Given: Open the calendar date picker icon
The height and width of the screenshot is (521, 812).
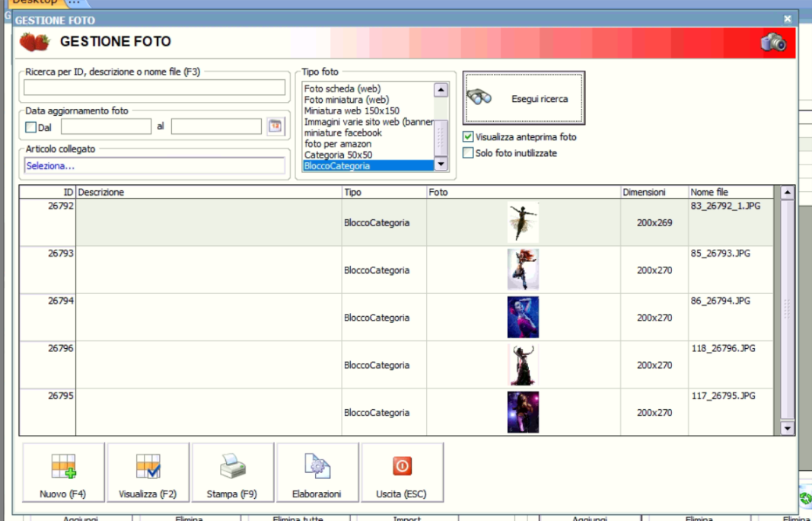Looking at the screenshot, I should point(275,126).
